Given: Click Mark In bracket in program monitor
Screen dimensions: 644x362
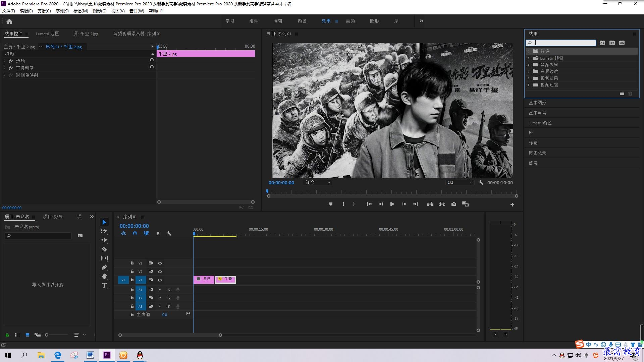Looking at the screenshot, I should click(x=343, y=204).
